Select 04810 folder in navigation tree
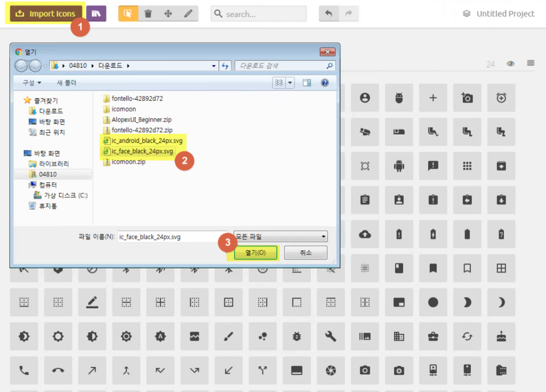 [48, 175]
